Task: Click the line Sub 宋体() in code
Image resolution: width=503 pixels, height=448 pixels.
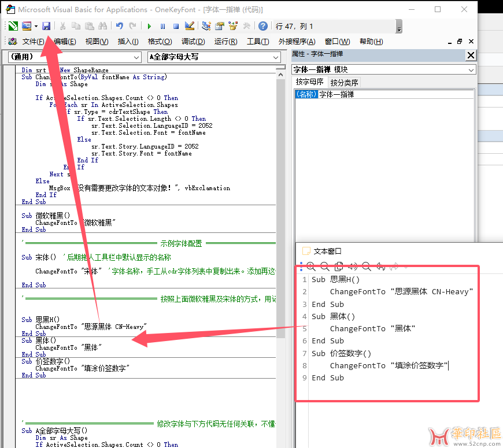Action: [x=39, y=257]
